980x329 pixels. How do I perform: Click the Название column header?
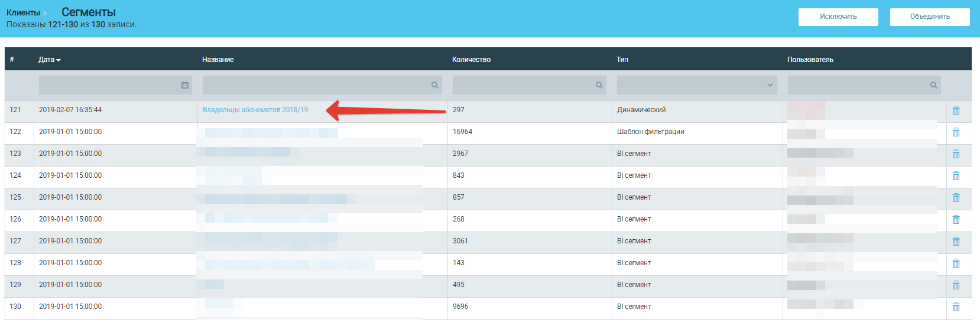coord(218,60)
